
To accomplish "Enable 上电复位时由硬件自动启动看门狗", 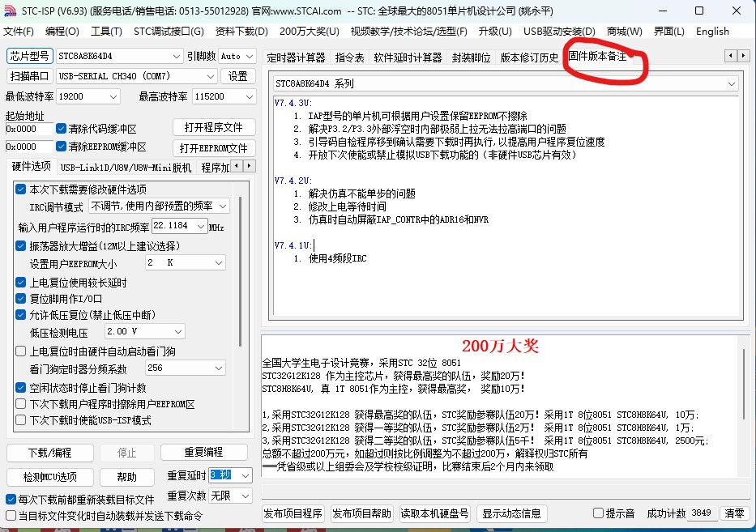I will coord(21,351).
